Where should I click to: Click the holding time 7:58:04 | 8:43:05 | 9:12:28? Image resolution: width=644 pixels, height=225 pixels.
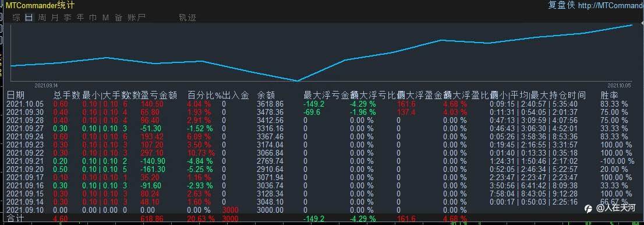coord(534,194)
